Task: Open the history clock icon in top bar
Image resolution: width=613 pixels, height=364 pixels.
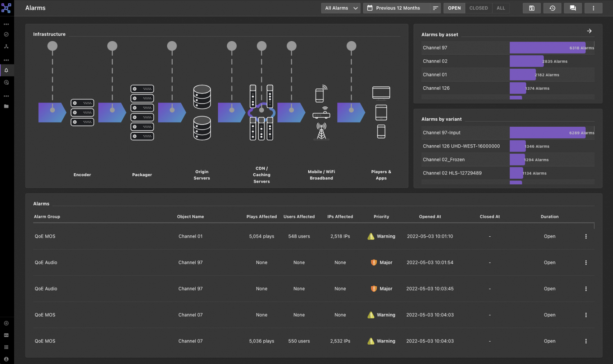Action: pos(552,8)
